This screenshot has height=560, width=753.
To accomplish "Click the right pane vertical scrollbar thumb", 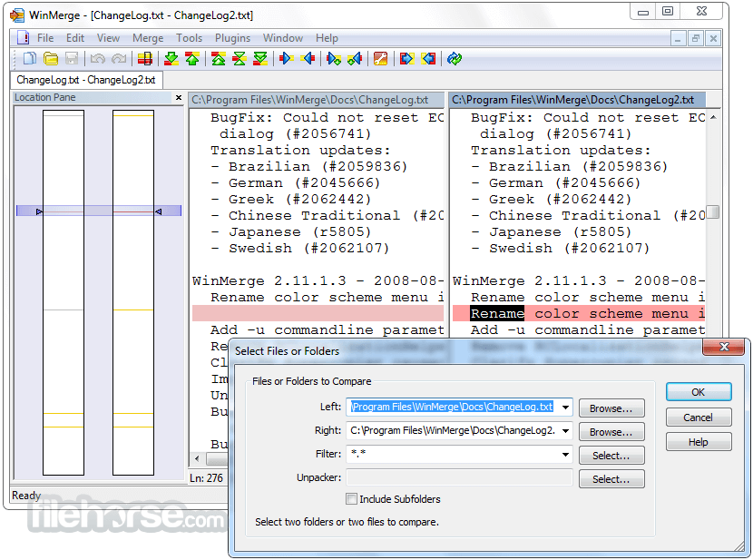I will coord(713,211).
